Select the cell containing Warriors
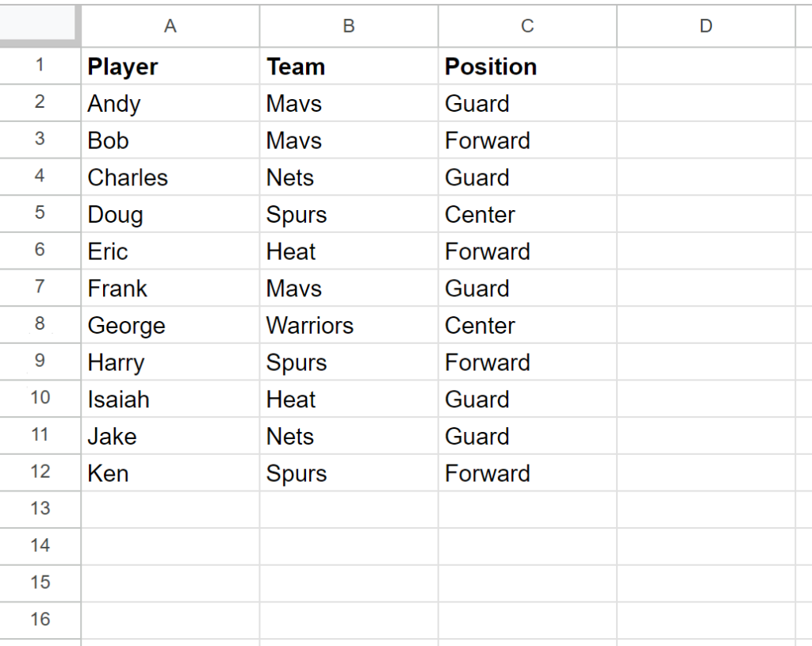812x646 pixels. (348, 325)
